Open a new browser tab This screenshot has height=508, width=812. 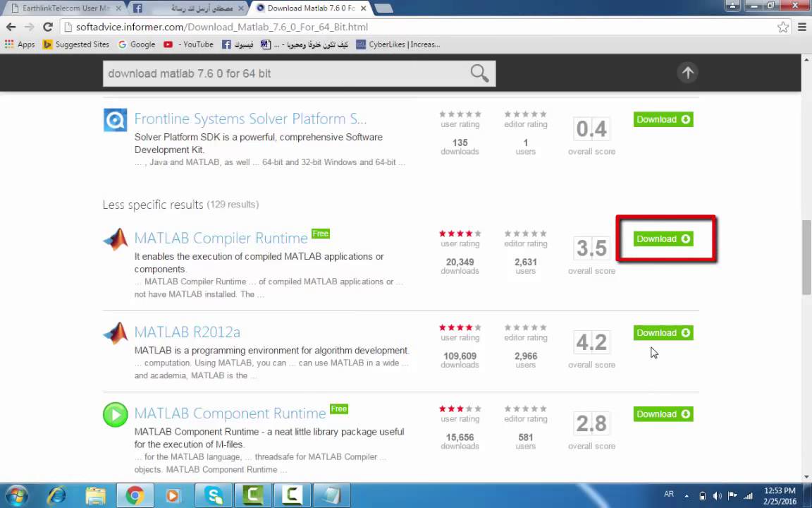tap(383, 8)
